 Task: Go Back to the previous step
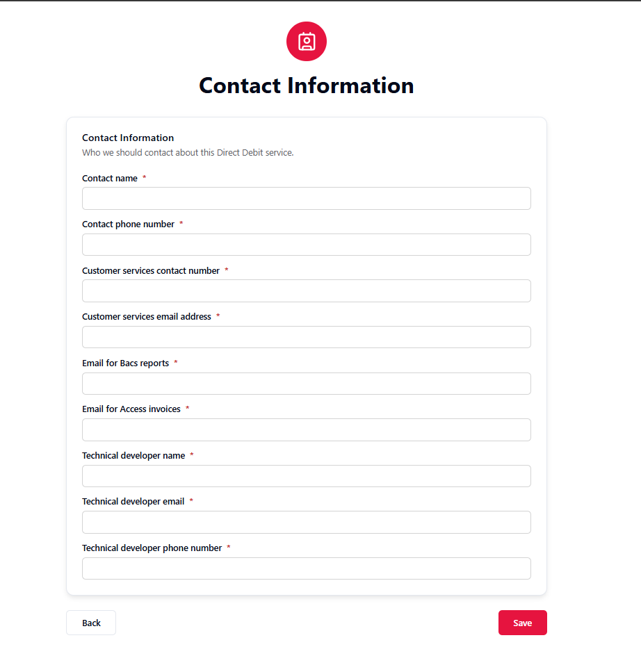[91, 623]
